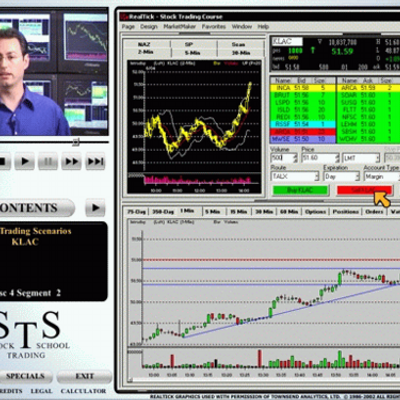
Task: Switch to the 75-Day chart tab
Action: [136, 212]
